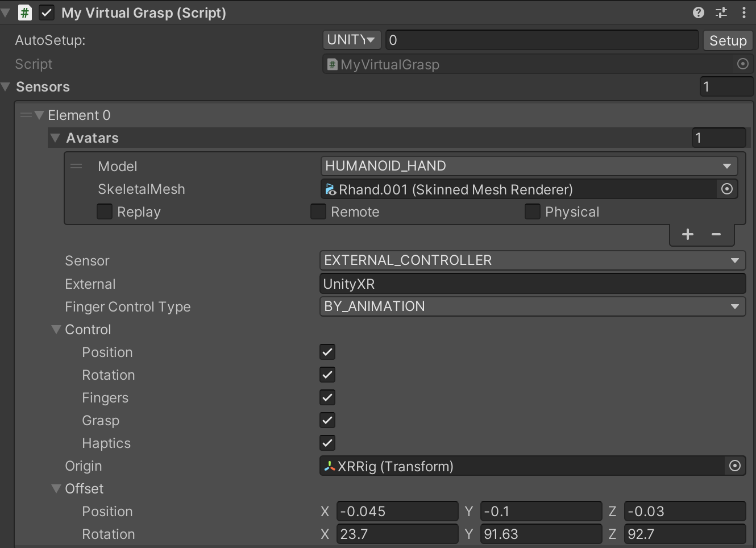Uncheck the Haptics control checkbox
The image size is (756, 548).
pos(327,443)
